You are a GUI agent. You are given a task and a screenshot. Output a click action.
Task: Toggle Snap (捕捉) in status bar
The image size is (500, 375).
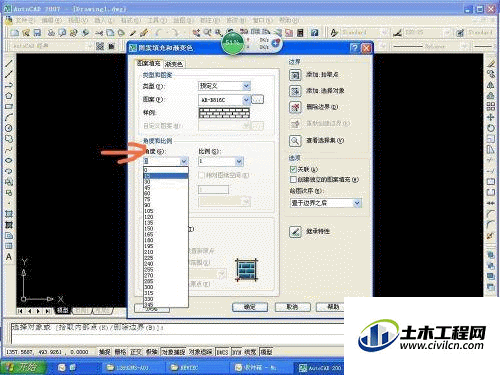point(104,352)
